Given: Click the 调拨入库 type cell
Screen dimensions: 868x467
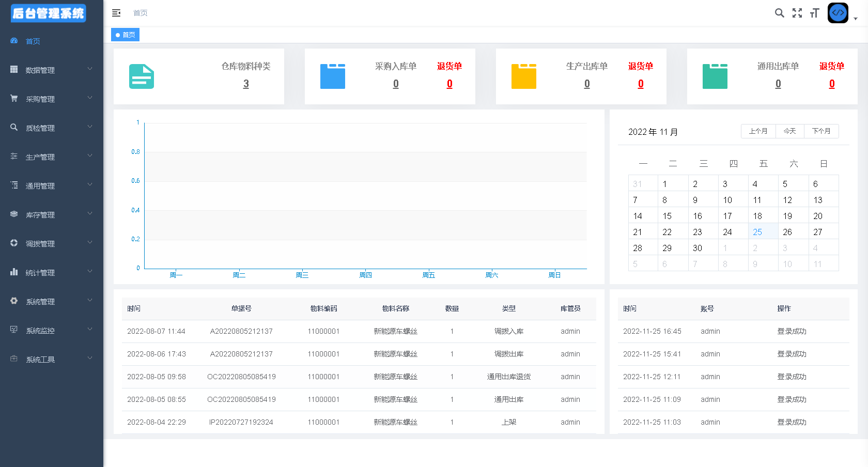Looking at the screenshot, I should (x=509, y=331).
